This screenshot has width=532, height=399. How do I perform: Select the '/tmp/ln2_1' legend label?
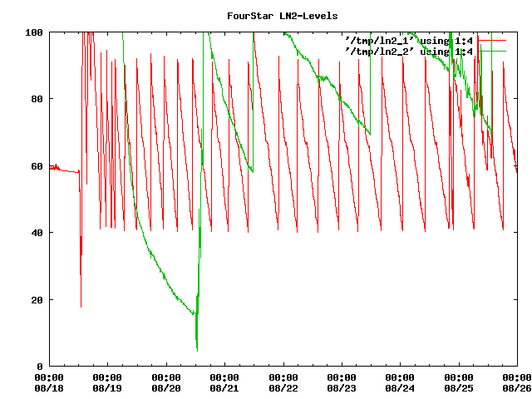click(x=380, y=40)
